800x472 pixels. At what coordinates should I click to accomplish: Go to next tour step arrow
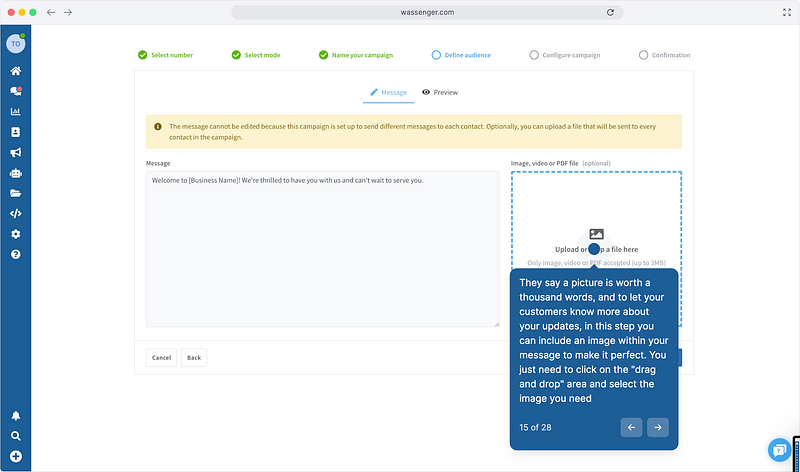coord(657,427)
